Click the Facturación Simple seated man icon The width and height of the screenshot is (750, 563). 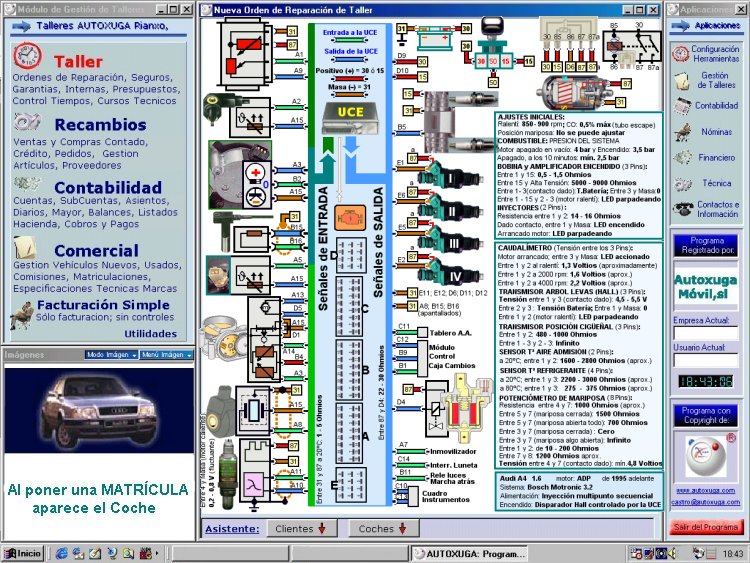tap(22, 315)
